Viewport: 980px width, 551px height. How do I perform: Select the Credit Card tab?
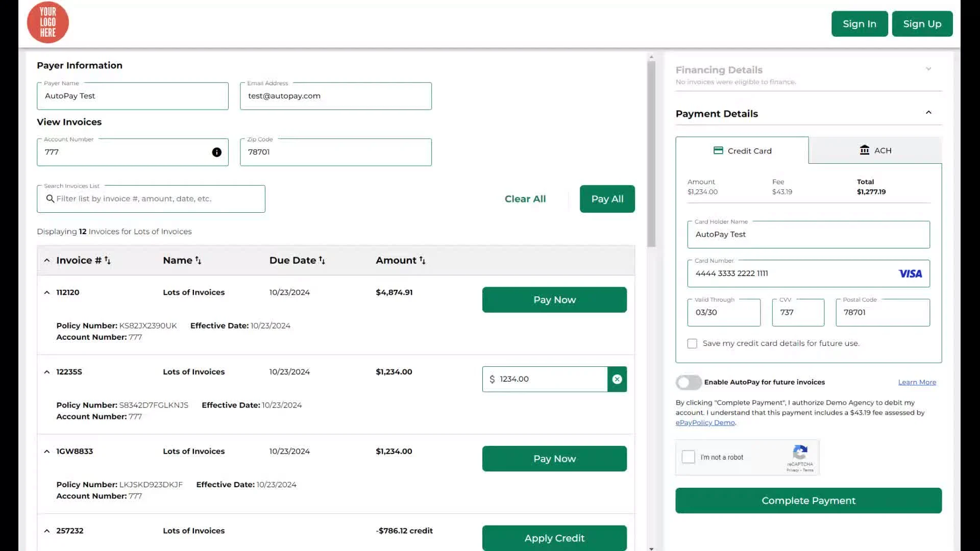click(742, 151)
